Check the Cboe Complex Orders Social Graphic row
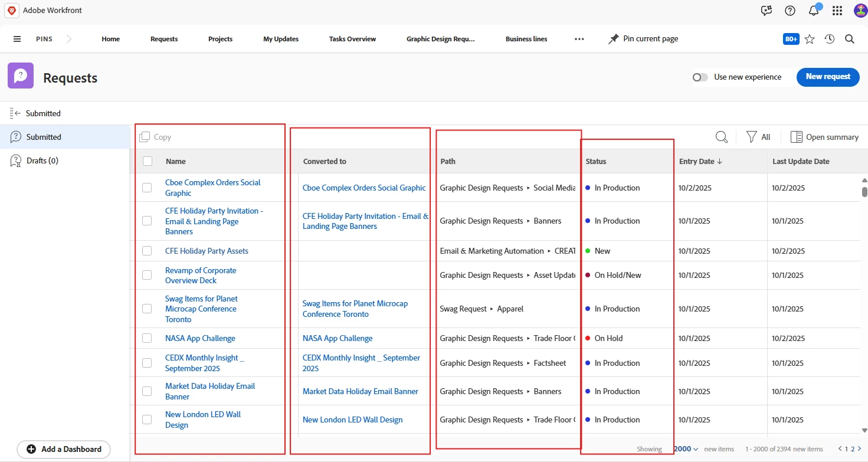The width and height of the screenshot is (868, 462). click(147, 188)
